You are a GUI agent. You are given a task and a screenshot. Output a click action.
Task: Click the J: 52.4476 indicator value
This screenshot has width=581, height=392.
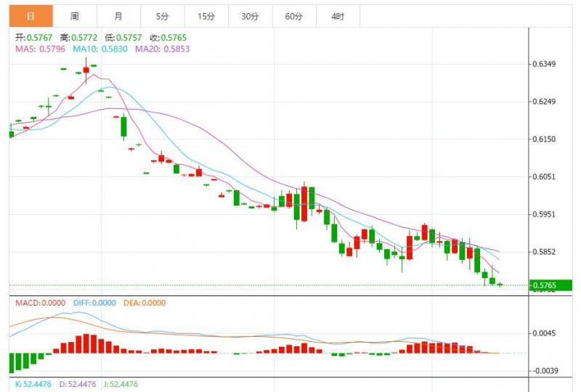tap(121, 384)
